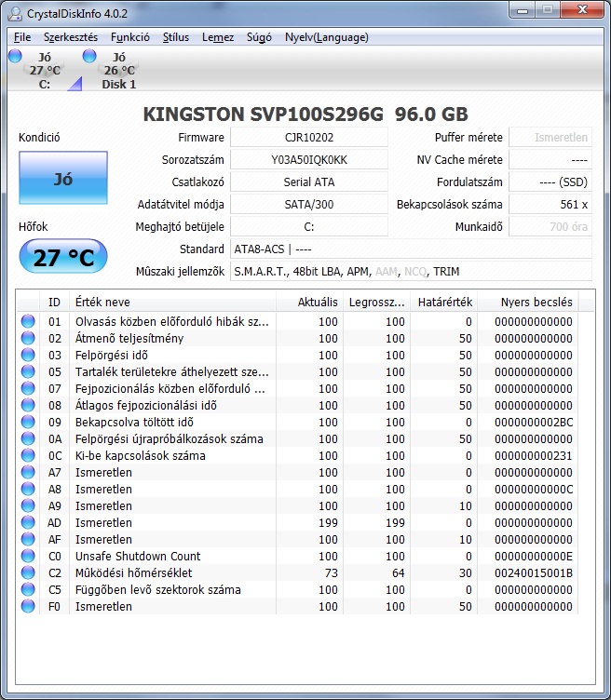The height and width of the screenshot is (700, 611).
Task: Select the Disk 1 tab with 26 °C
Action: pos(119,70)
